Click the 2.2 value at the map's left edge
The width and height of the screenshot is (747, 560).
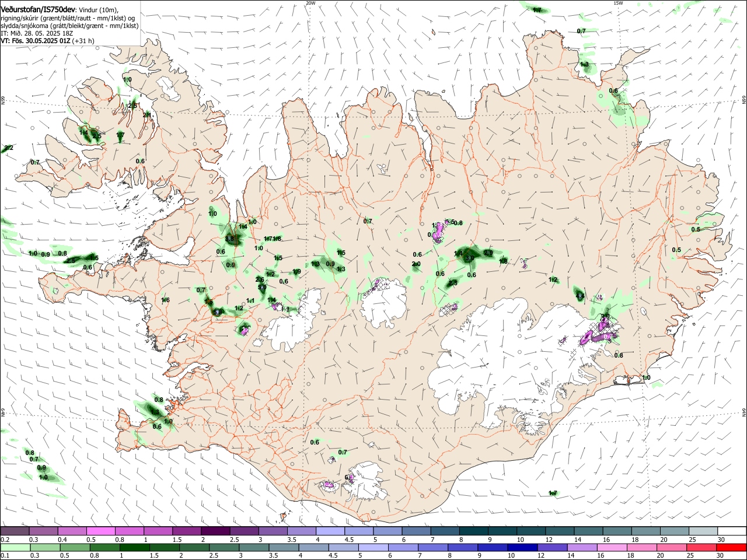click(x=8, y=148)
